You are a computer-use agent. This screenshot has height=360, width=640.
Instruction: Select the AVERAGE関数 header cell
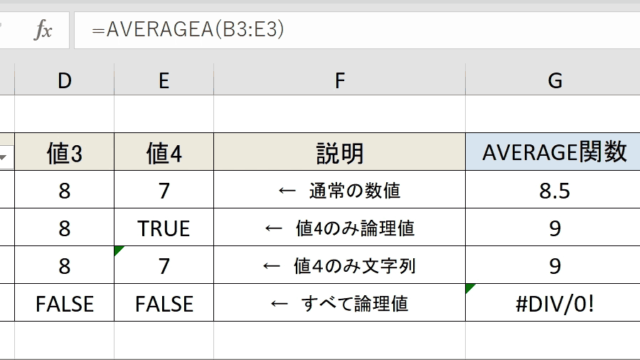[553, 152]
